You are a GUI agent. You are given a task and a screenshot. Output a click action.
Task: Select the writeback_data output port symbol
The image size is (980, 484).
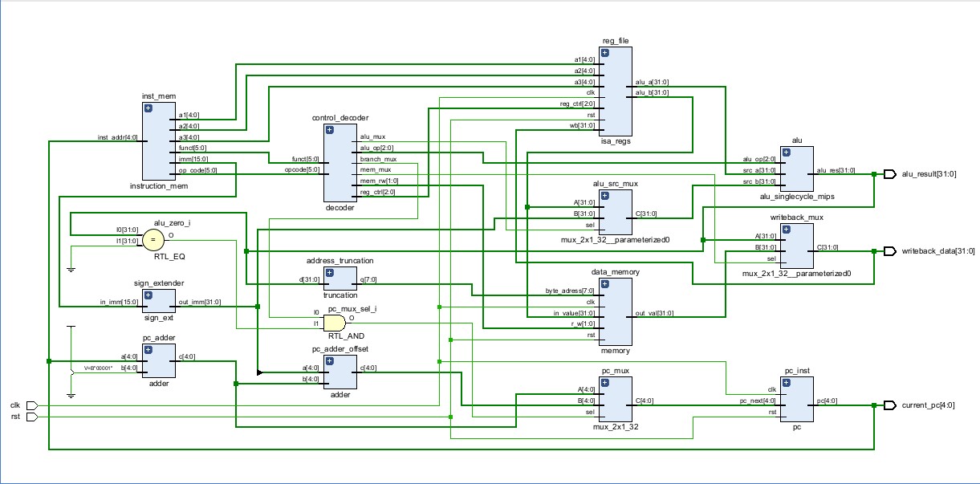(x=889, y=250)
